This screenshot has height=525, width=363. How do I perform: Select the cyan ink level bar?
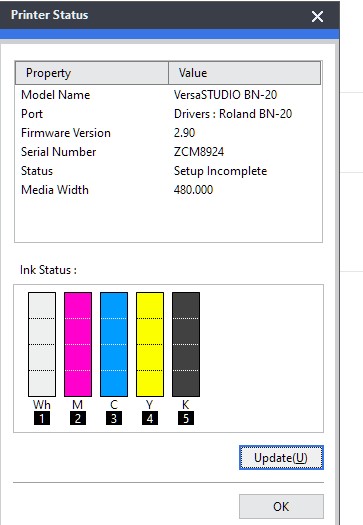[114, 344]
